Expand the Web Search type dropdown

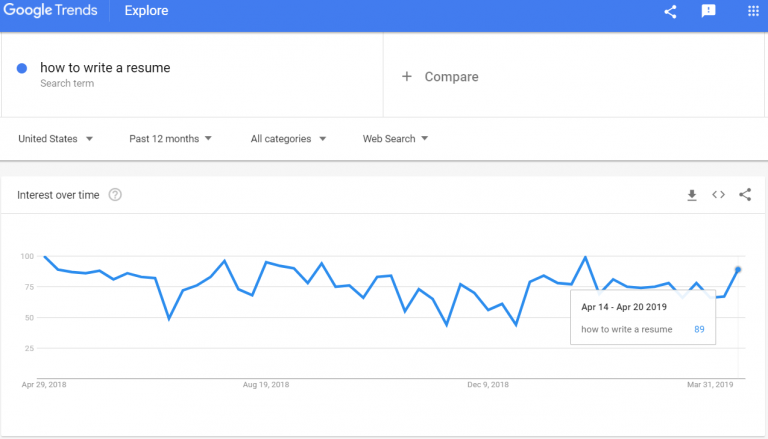[x=395, y=139]
